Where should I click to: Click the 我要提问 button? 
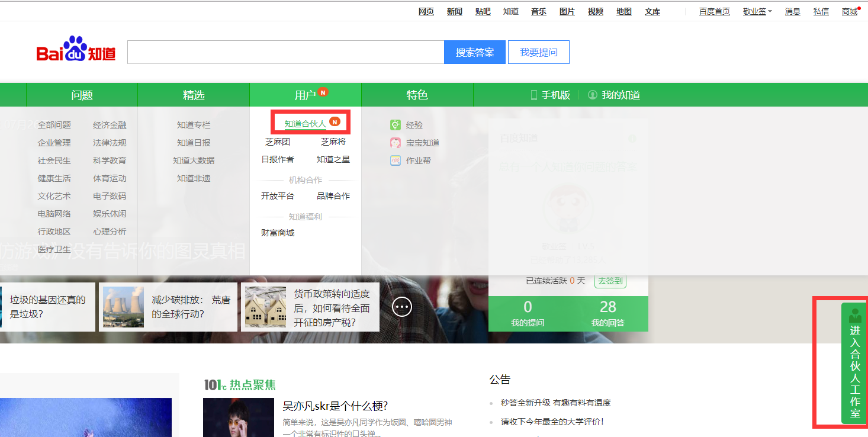[539, 52]
